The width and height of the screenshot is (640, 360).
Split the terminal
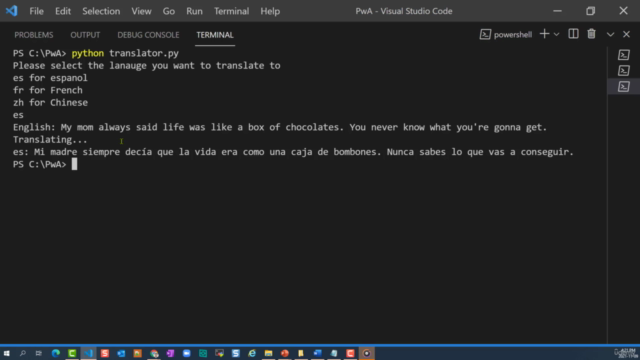573,34
